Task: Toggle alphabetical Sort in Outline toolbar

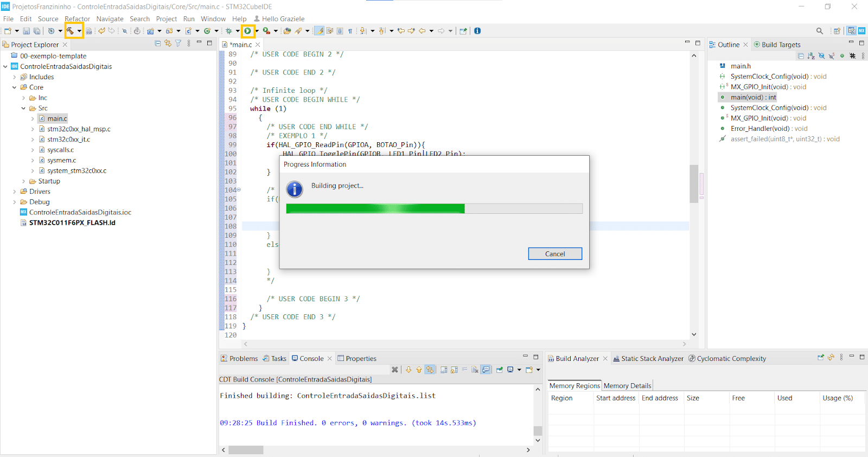Action: [x=810, y=56]
